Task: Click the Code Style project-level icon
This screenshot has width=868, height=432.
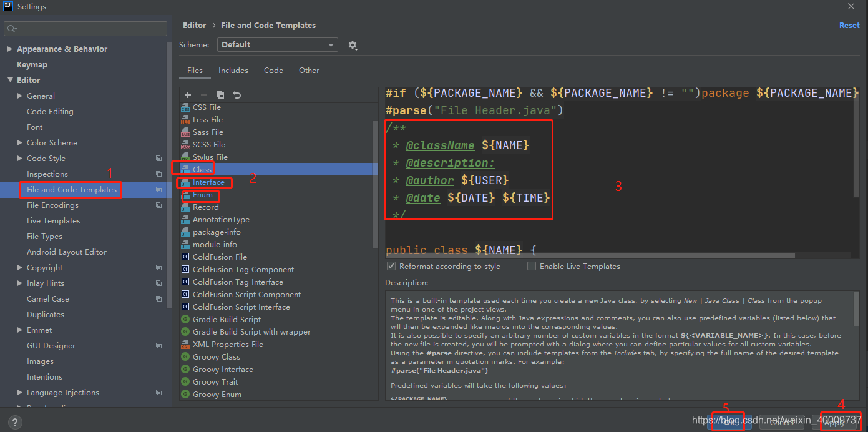Action: click(x=158, y=159)
